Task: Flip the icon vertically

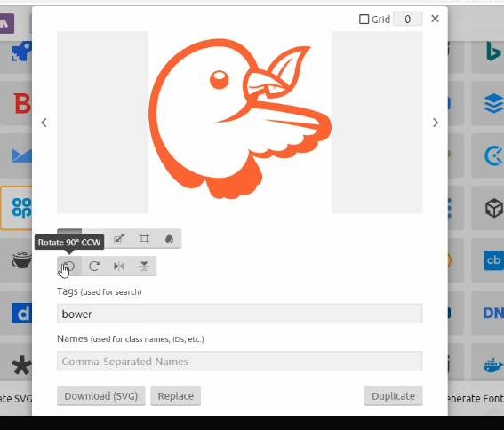Action: [x=144, y=267]
